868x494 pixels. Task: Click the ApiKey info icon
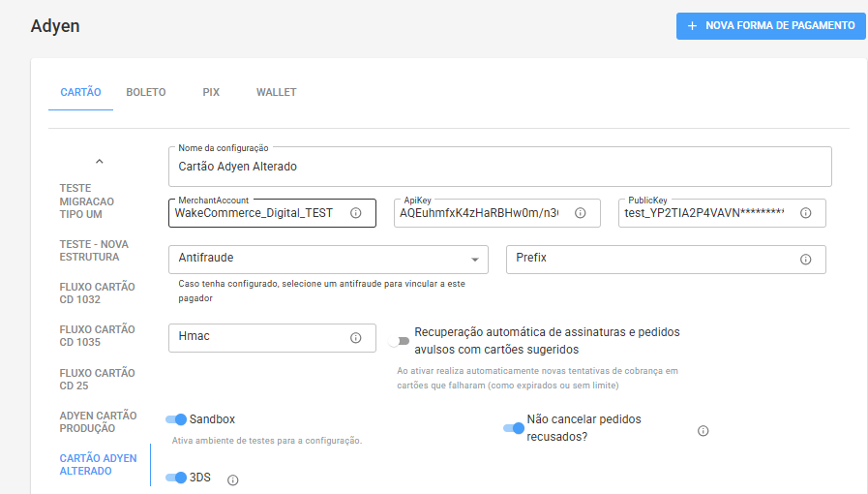point(581,213)
